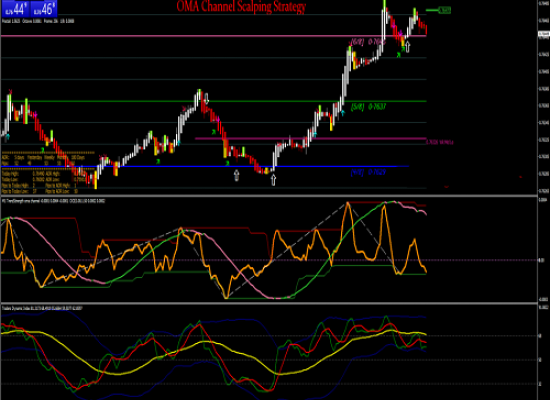Viewport: 550px width, 400px height.
Task: Click the white up arrow beside the top-right yellow candle
Action: pyautogui.click(x=408, y=46)
